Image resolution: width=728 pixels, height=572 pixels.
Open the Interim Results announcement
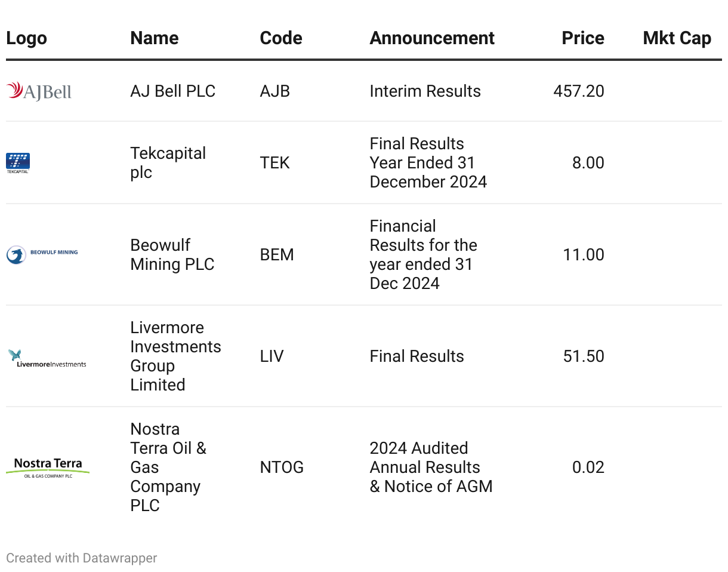click(x=425, y=91)
